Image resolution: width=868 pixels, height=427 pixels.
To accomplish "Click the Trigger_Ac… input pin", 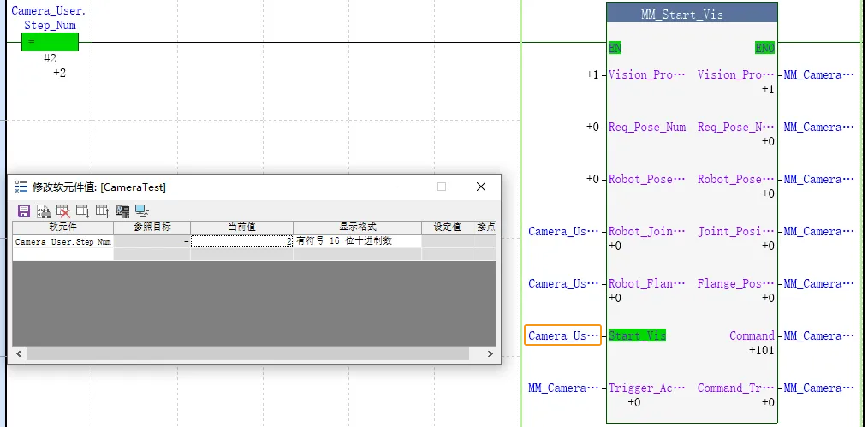I will click(646, 388).
